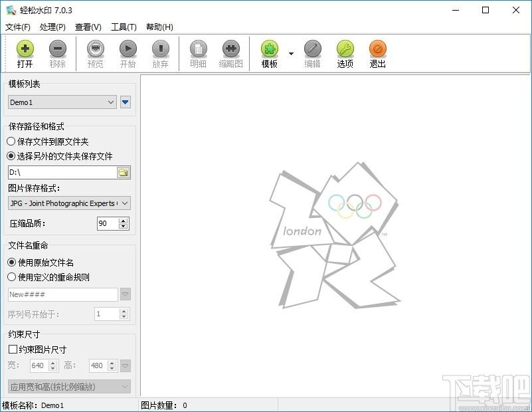Open the 文件(F) menu

18,27
